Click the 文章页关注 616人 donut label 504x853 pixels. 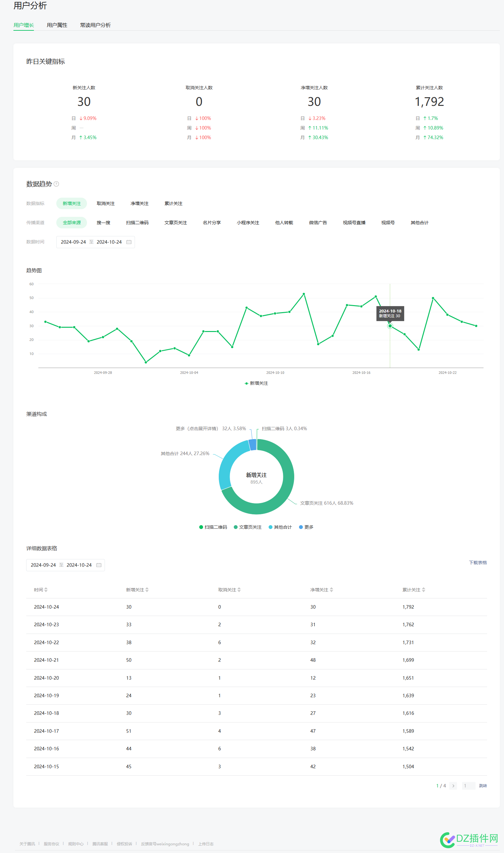tap(327, 503)
